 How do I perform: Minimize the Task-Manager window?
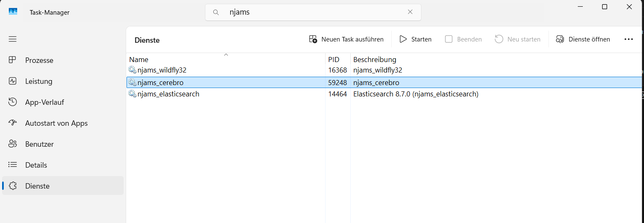coord(580,7)
